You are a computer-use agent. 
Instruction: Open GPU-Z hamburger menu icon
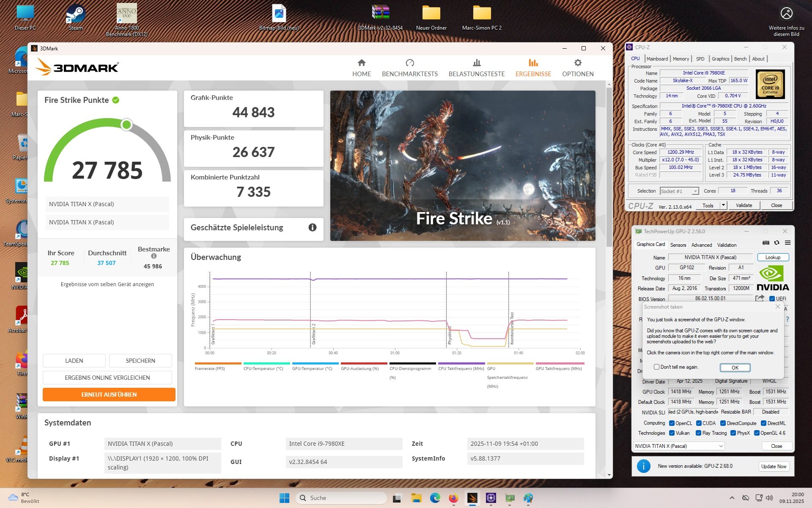(787, 243)
